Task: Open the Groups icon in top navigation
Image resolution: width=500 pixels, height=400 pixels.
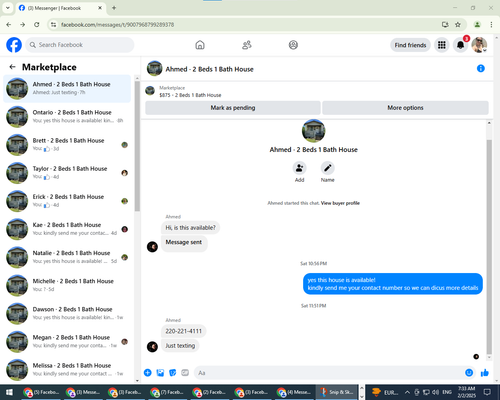Action: (293, 45)
